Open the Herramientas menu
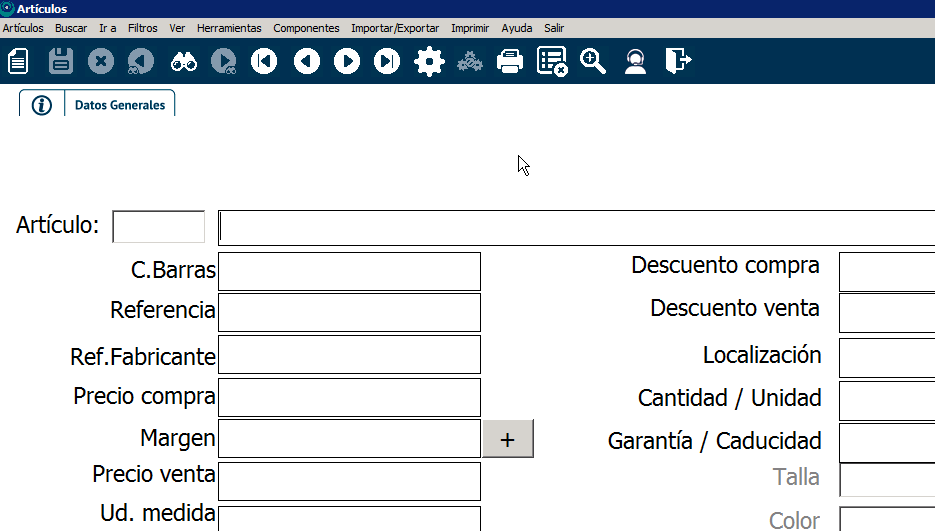 [229, 28]
